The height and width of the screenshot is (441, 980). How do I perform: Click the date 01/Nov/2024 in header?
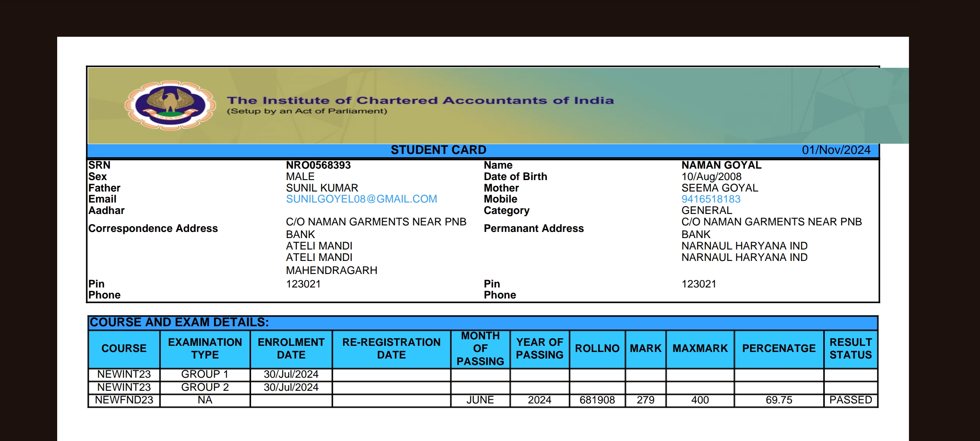836,150
